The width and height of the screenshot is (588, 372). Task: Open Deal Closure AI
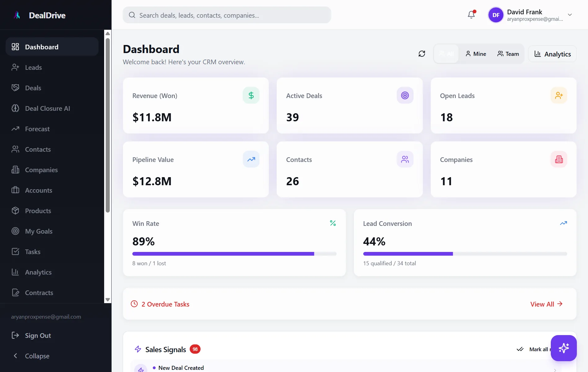(x=52, y=108)
